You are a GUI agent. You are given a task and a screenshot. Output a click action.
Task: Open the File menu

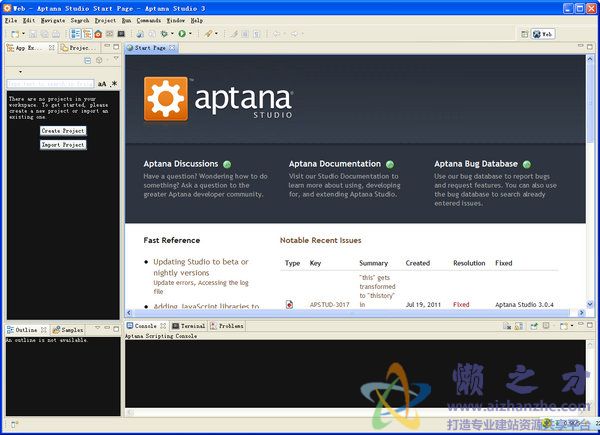tap(11, 20)
